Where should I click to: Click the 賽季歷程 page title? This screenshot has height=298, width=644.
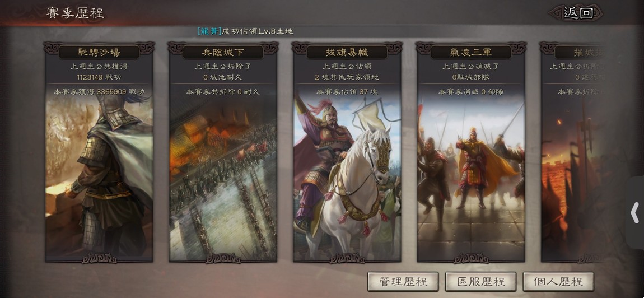[75, 13]
